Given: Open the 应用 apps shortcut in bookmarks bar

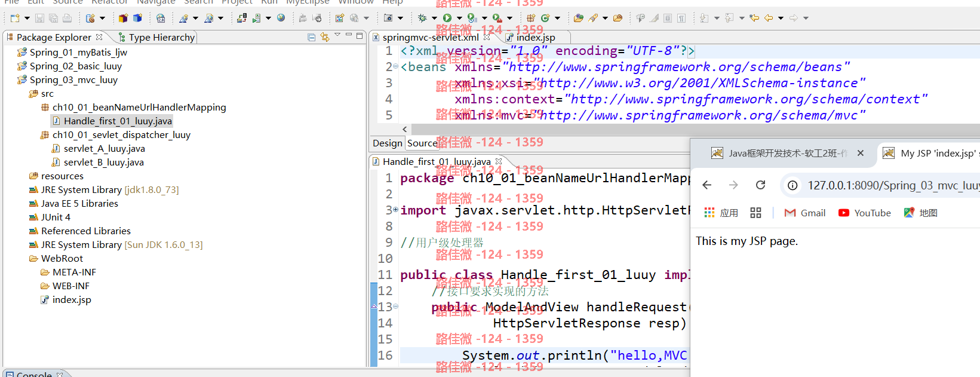Looking at the screenshot, I should tap(721, 213).
